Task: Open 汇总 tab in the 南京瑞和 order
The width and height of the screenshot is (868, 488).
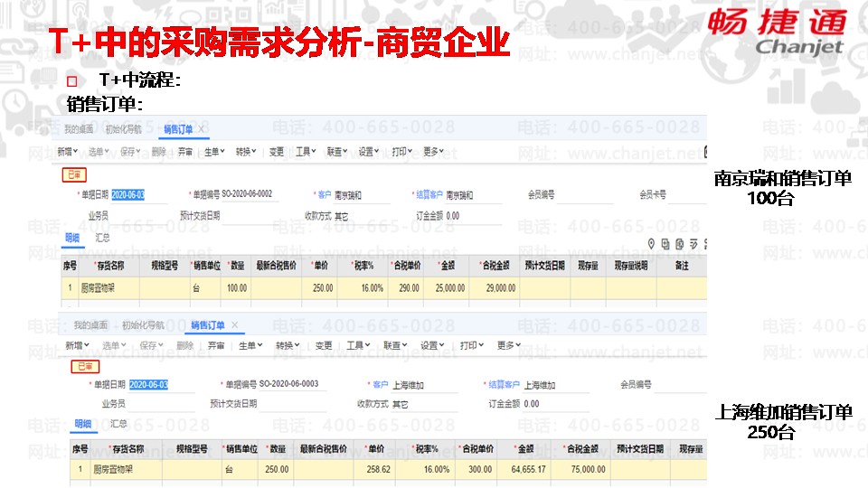Action: [x=102, y=238]
